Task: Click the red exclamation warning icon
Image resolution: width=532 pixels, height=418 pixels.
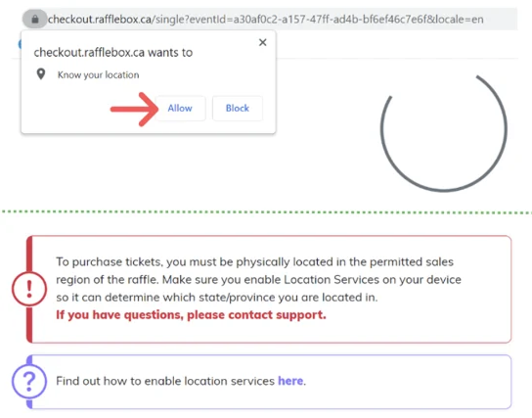Action: click(29, 289)
